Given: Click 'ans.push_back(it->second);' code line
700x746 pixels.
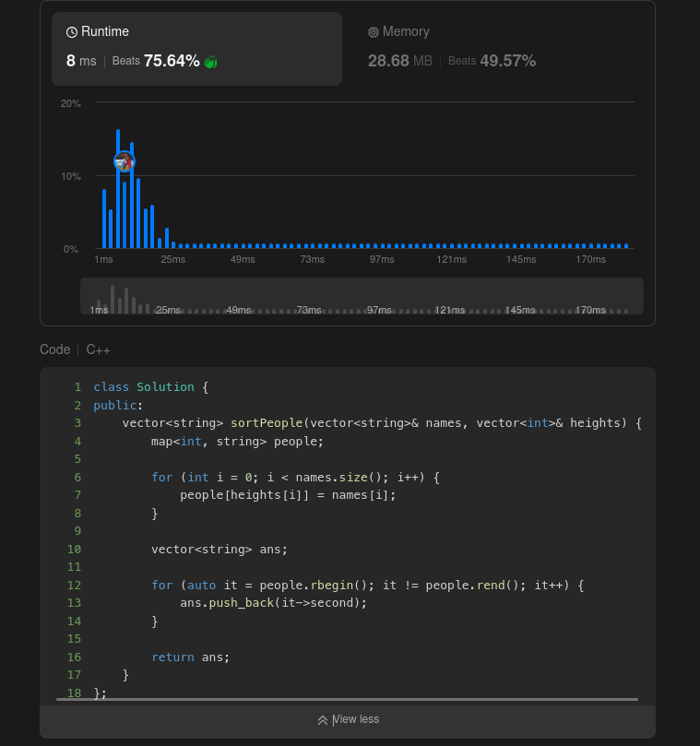Looking at the screenshot, I should (273, 603).
